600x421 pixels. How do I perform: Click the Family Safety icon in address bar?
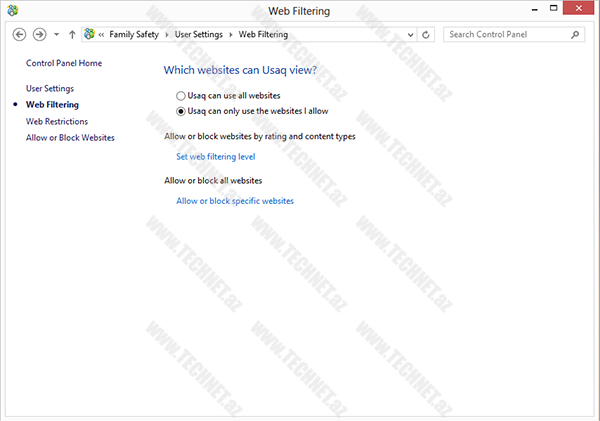[90, 34]
